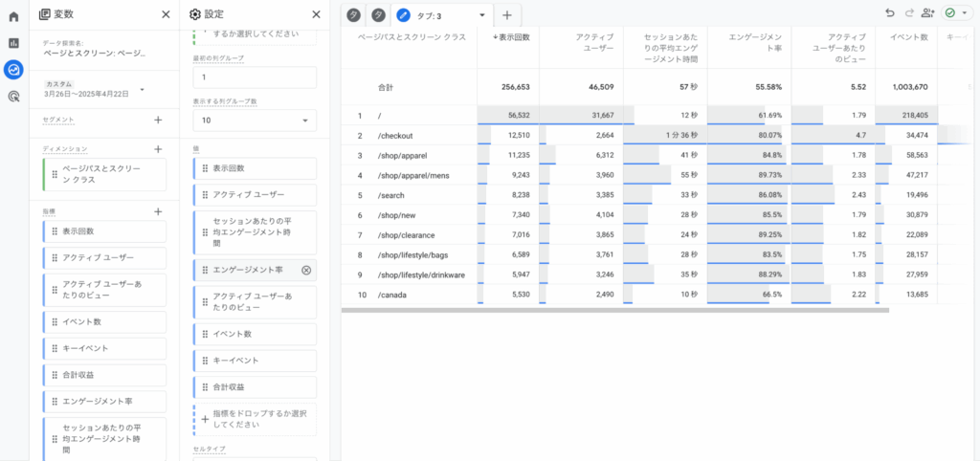Sort by アクティブ ユーザー column header
980x461 pixels.
(x=593, y=42)
